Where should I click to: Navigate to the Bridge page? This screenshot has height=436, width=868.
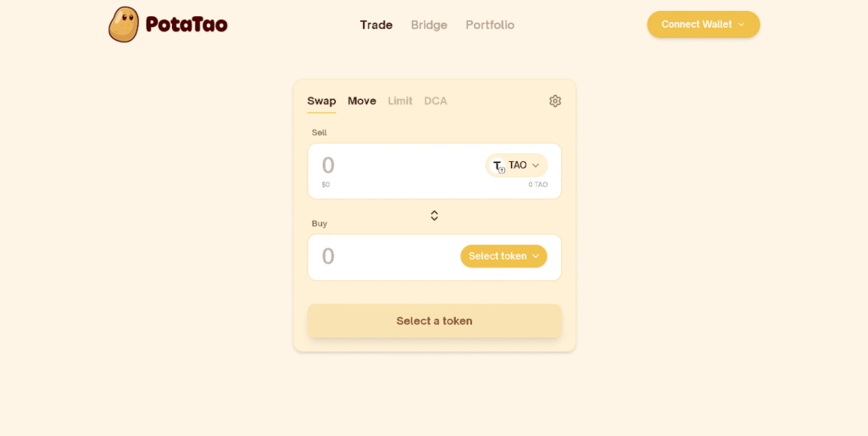[429, 25]
